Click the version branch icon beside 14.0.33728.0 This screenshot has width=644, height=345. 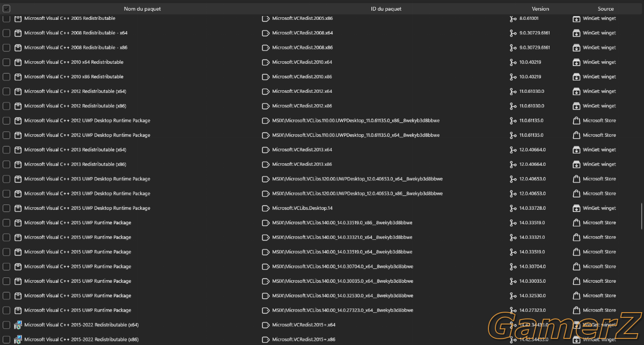coord(513,208)
